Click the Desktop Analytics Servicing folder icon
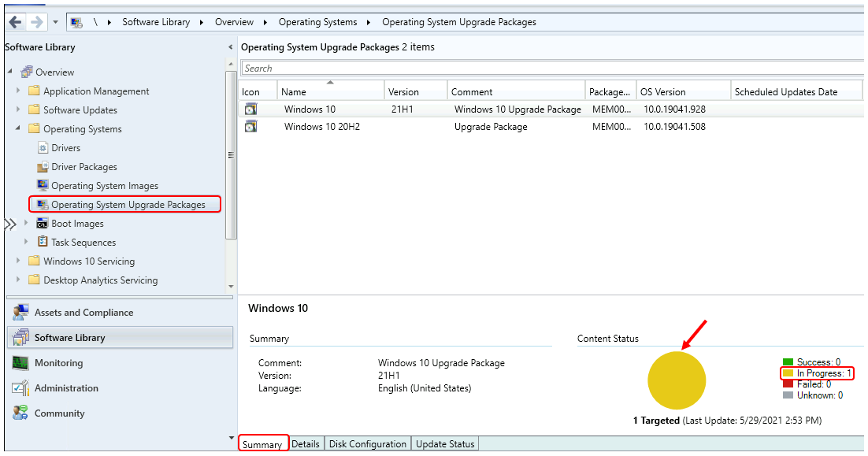Viewport: 868px width, 456px height. [x=34, y=280]
